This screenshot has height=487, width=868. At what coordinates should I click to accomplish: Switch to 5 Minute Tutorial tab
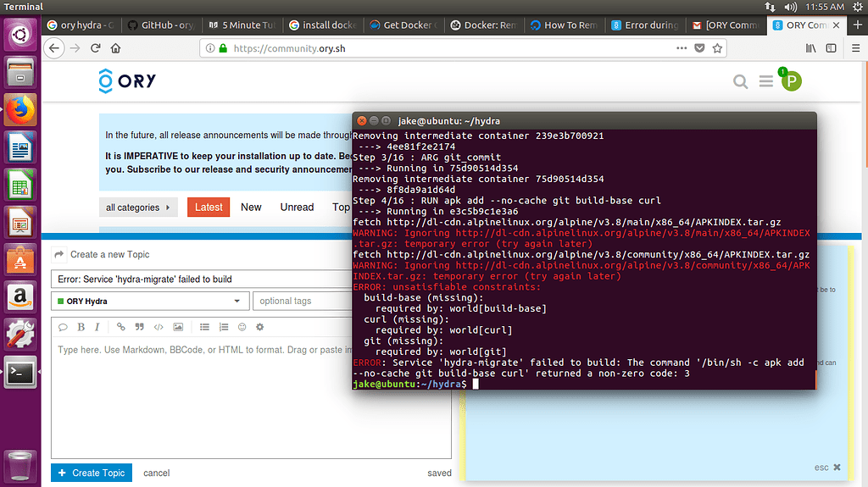(x=242, y=25)
